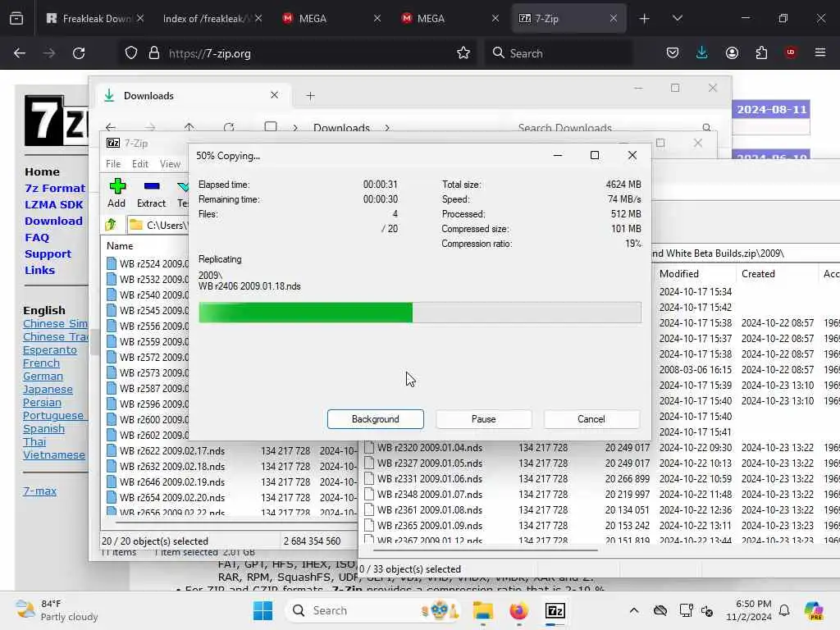Viewport: 840px width, 630px height.
Task: Click the Firefox View icon
Action: [x=16, y=19]
